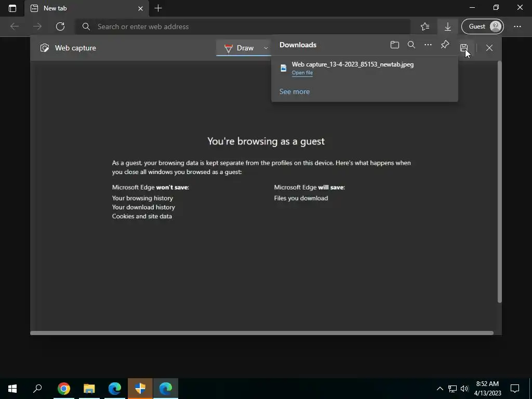
Task: Open Windows Security shield taskbar icon
Action: [x=140, y=389]
